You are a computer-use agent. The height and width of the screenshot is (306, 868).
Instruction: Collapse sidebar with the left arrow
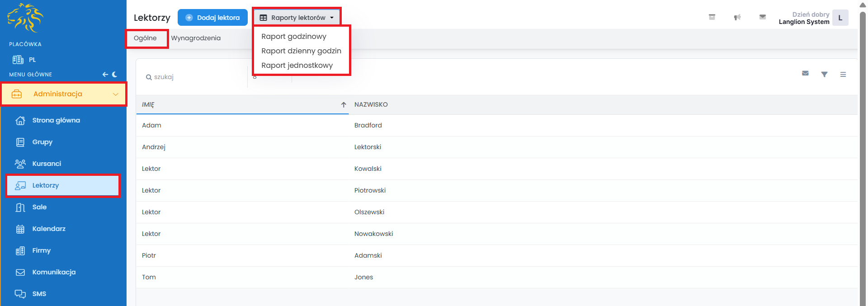105,75
